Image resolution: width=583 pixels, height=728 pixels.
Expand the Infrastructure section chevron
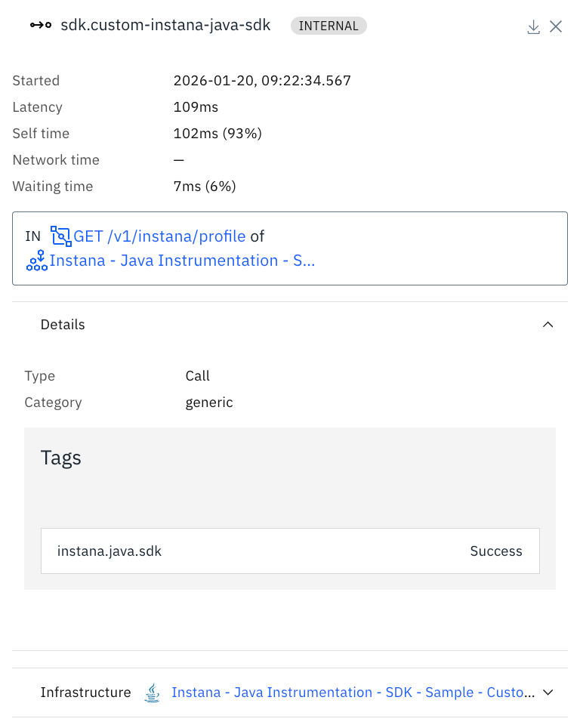click(548, 693)
